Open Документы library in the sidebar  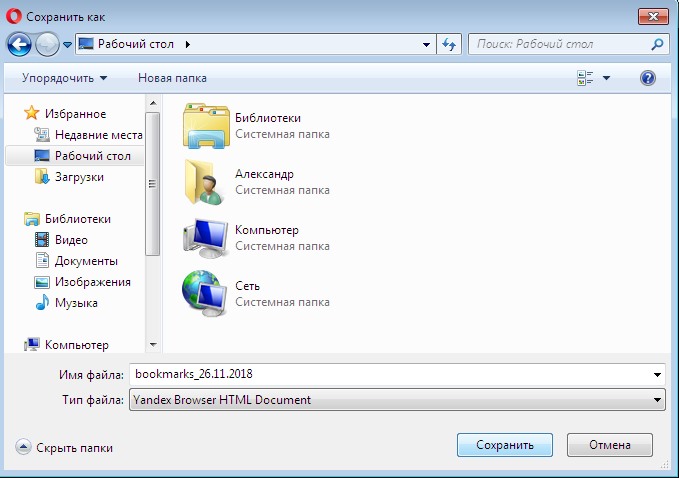tap(86, 261)
